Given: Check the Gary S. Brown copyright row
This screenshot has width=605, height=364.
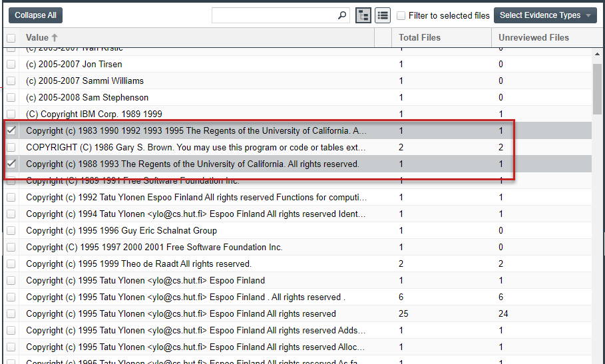Looking at the screenshot, I should click(11, 147).
